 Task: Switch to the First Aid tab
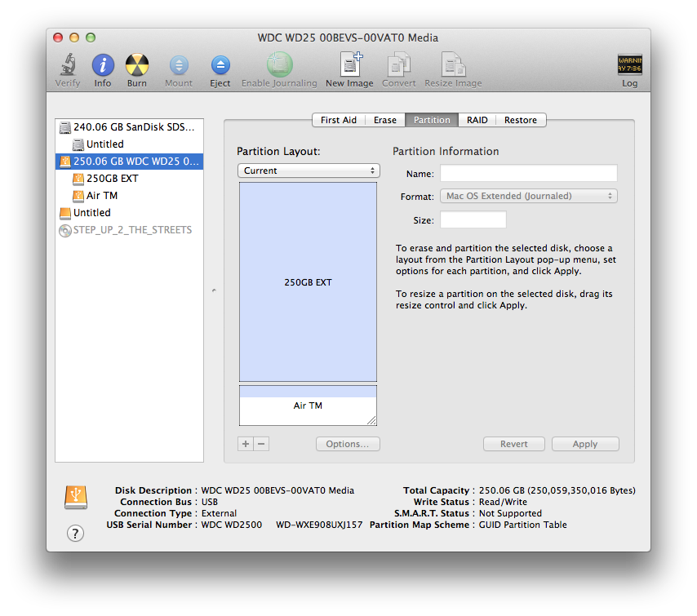tap(338, 120)
